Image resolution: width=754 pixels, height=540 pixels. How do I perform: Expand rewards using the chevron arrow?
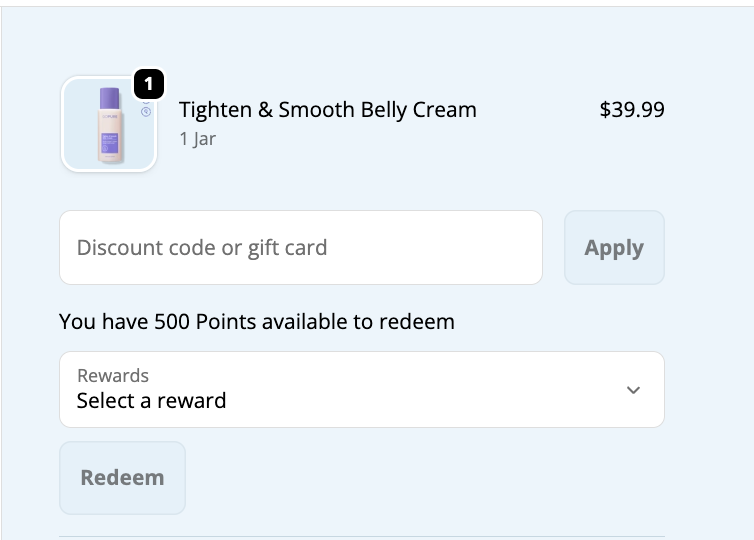(633, 390)
